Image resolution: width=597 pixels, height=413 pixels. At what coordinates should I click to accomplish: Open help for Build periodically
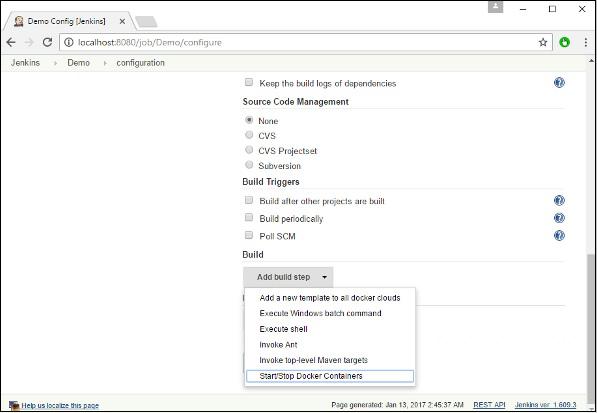559,218
